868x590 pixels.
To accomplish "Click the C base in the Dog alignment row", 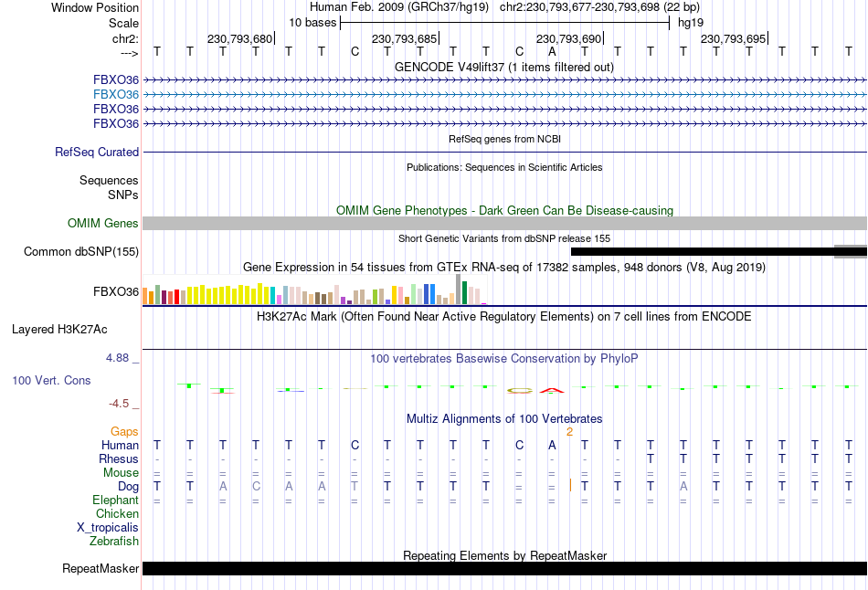I will [256, 487].
